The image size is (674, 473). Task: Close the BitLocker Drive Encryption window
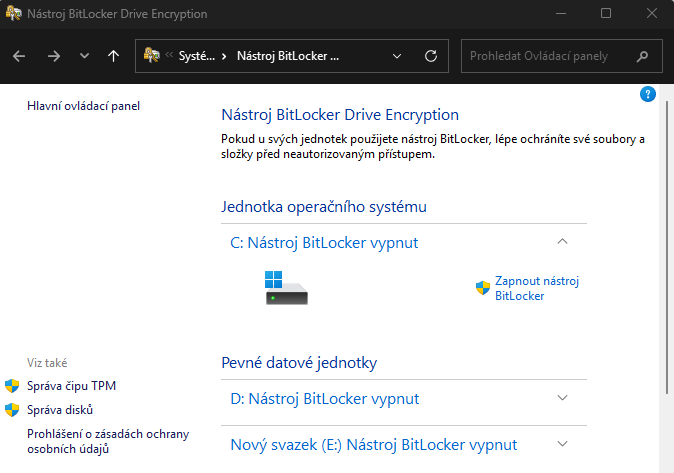point(652,13)
